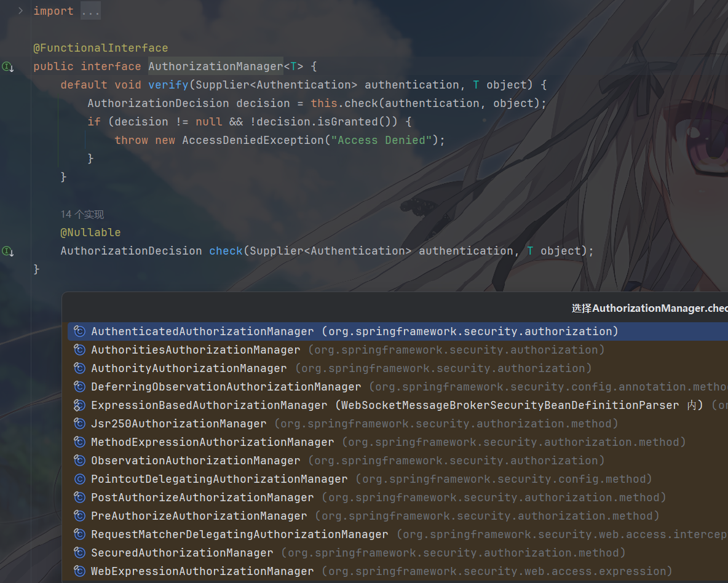Screen dimensions: 728x583
Task: Click the AccessDeniedException class name in code
Action: click(x=253, y=140)
